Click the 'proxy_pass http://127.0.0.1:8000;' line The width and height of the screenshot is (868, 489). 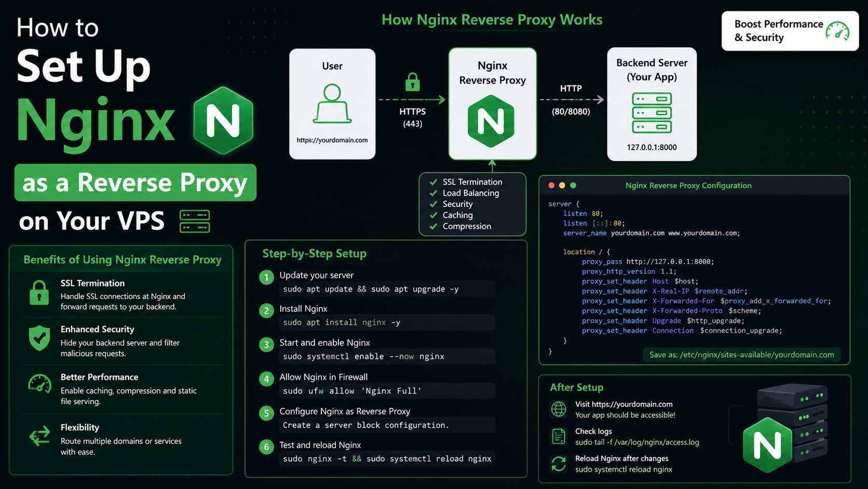coord(648,262)
